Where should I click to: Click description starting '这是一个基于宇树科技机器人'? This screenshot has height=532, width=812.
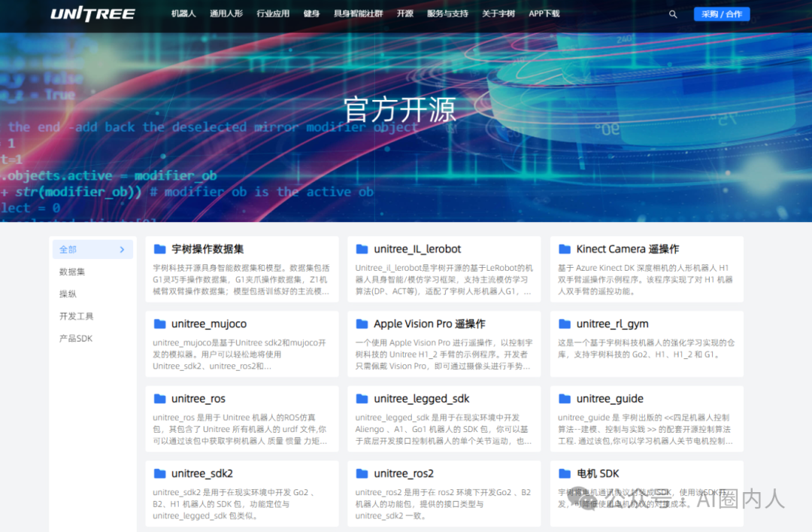coord(646,348)
